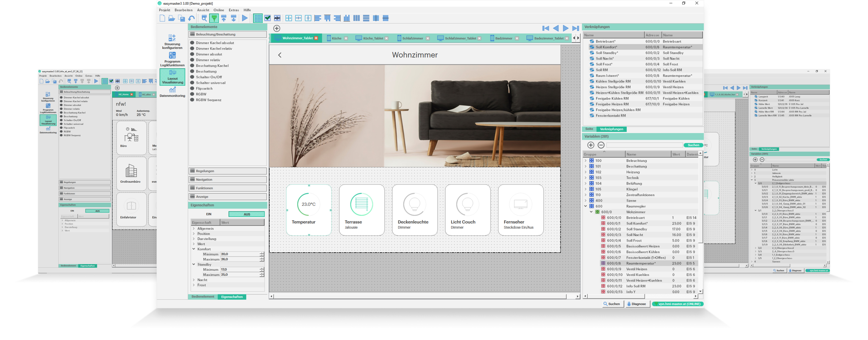Open Datenmonitoring in the main sidebar
This screenshot has height=340, width=868.
tap(172, 92)
